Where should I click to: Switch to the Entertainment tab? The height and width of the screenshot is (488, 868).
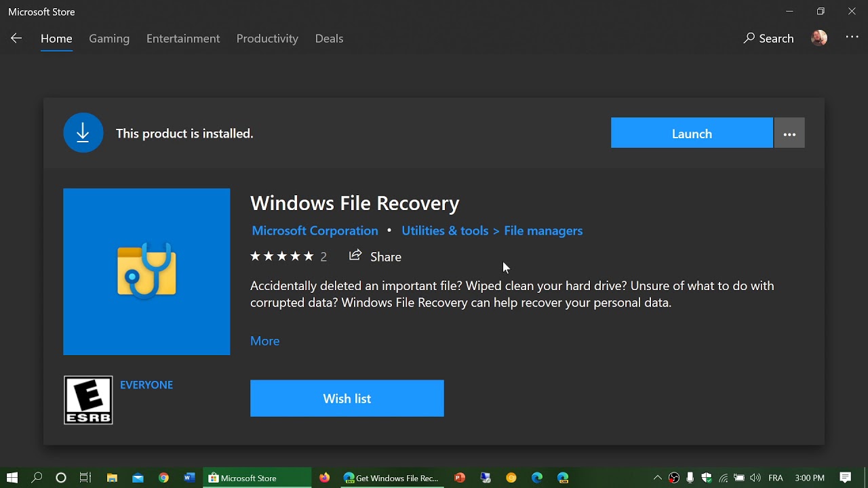183,39
